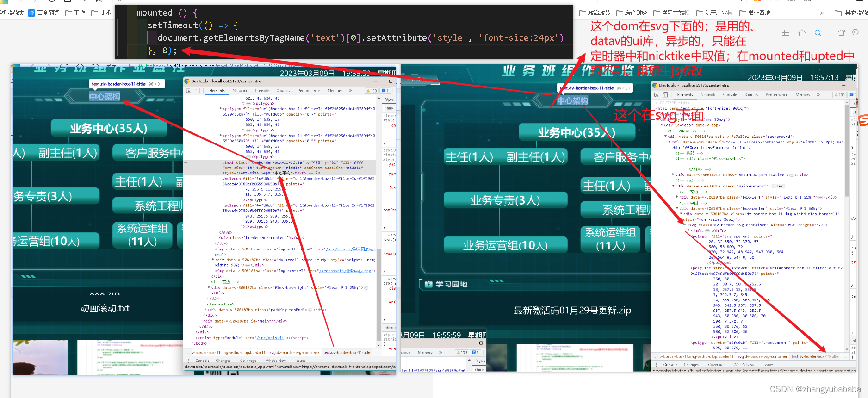Open the 学习前端 bookmark folder

[671, 13]
